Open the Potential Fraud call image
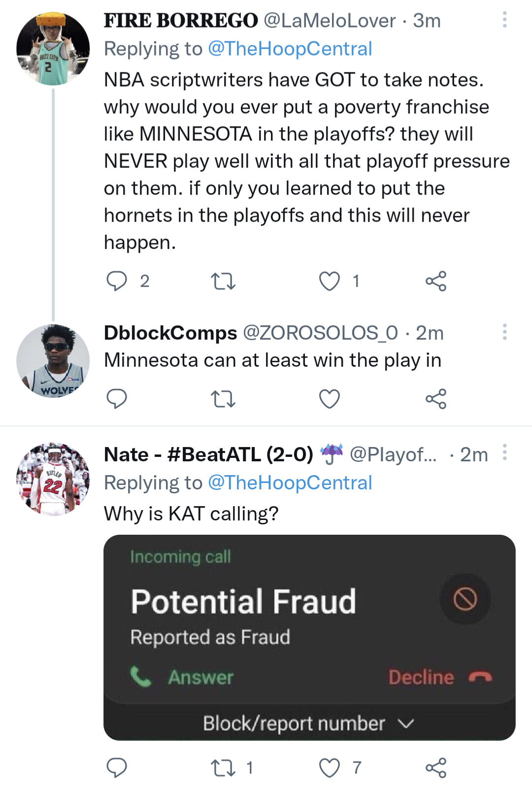The height and width of the screenshot is (794, 532). tap(309, 637)
